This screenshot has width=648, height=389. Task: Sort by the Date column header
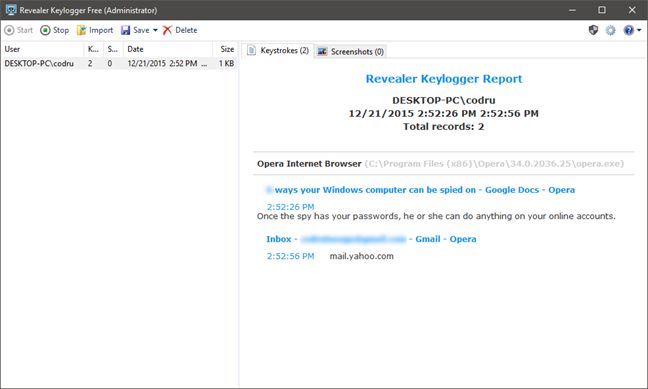tap(168, 49)
